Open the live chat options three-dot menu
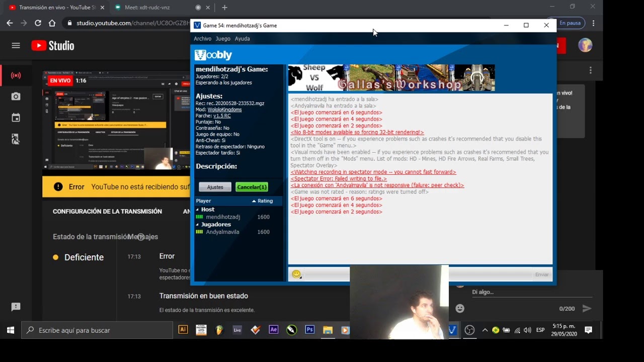Viewport: 644px width, 362px height. (x=591, y=70)
